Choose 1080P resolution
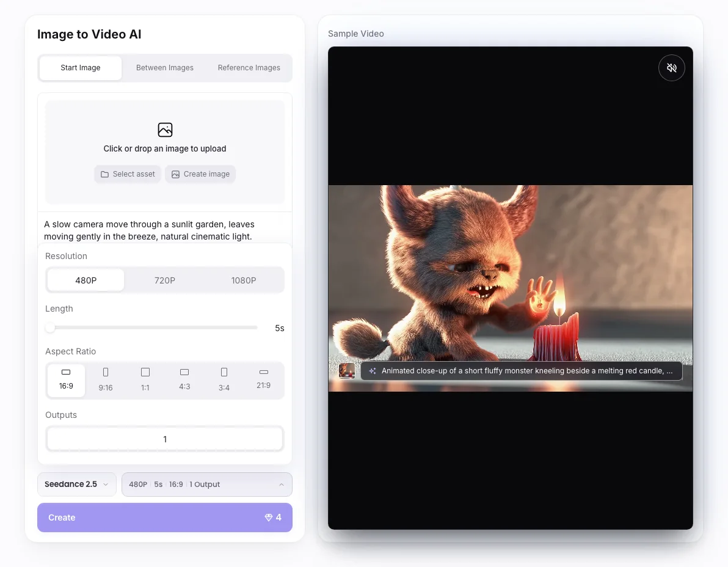 244,280
